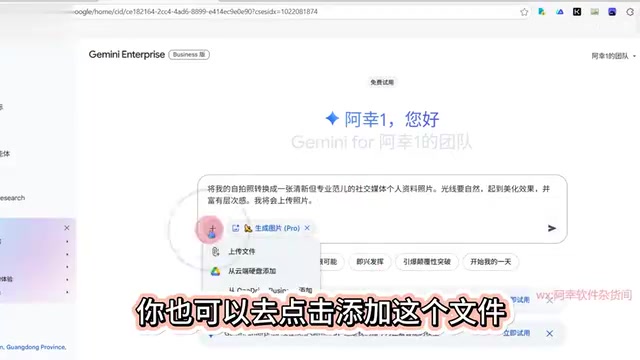Click the dark blue square extension icon
Screen dimensions: 640x360
click(612, 12)
